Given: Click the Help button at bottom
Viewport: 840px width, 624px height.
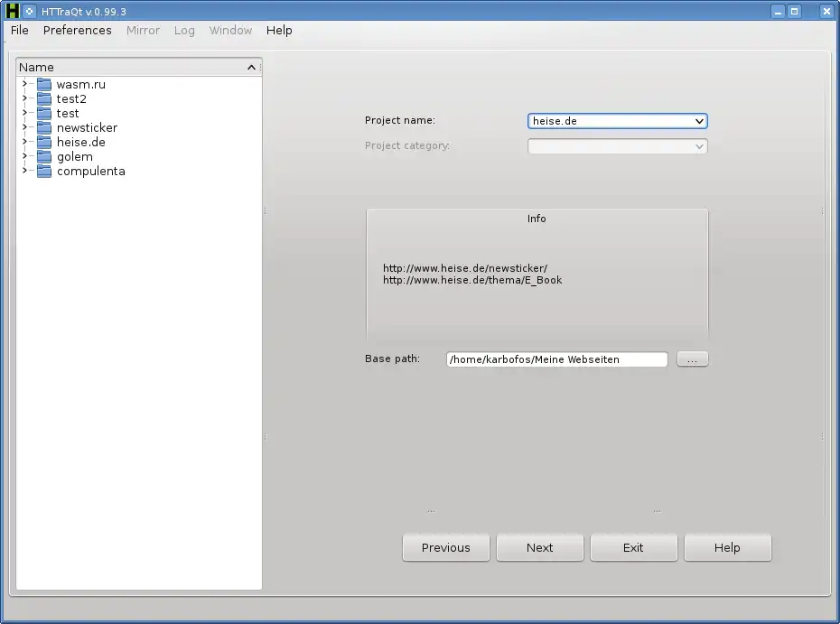Looking at the screenshot, I should click(x=727, y=547).
